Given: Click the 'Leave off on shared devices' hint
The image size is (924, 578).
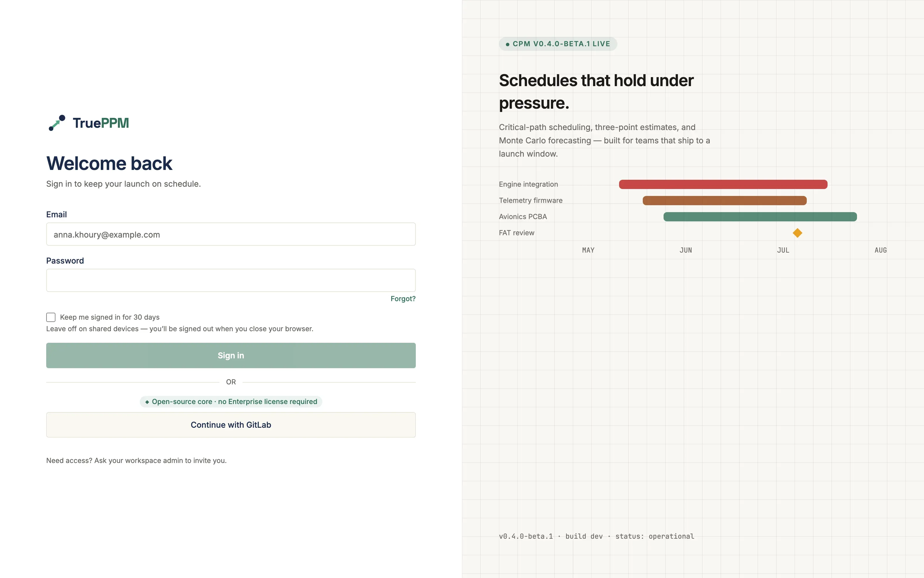Looking at the screenshot, I should coord(179,329).
